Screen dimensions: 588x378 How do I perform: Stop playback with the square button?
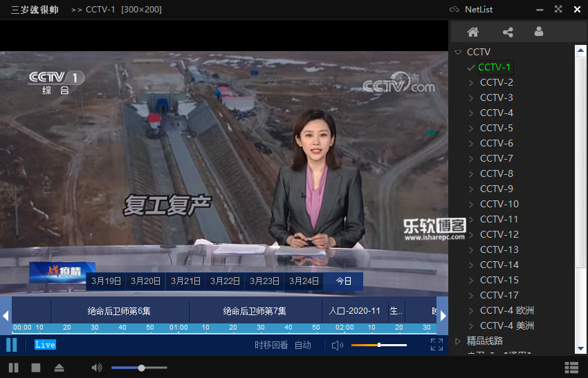pos(36,368)
